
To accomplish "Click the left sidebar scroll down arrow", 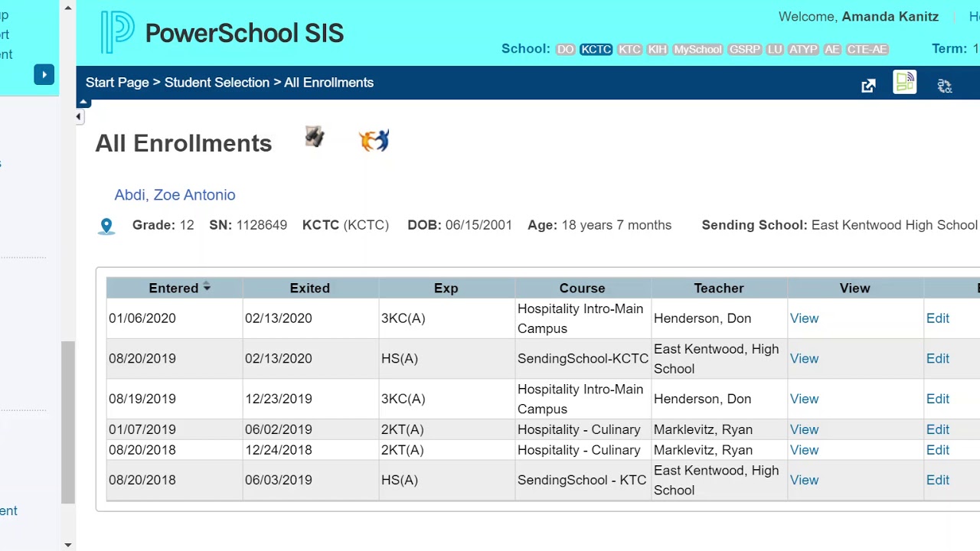I will pos(67,544).
